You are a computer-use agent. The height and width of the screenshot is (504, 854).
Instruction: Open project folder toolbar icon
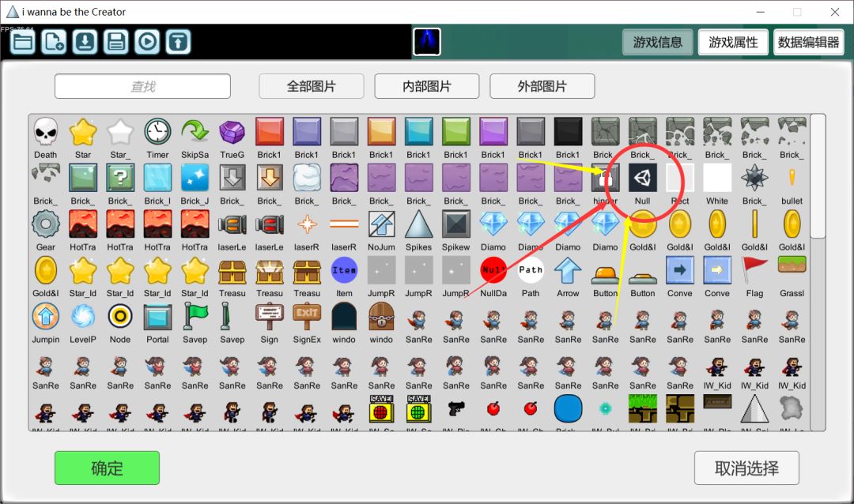(x=23, y=42)
